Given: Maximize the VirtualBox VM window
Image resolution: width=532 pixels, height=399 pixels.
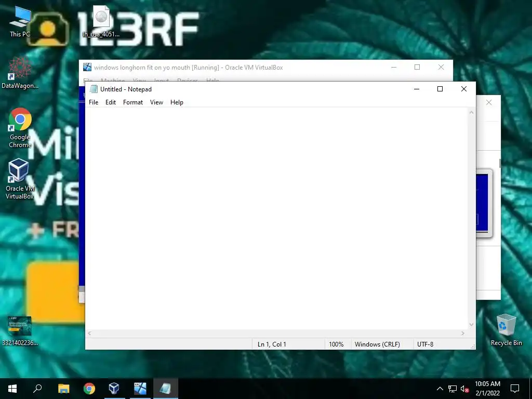Looking at the screenshot, I should (417, 67).
